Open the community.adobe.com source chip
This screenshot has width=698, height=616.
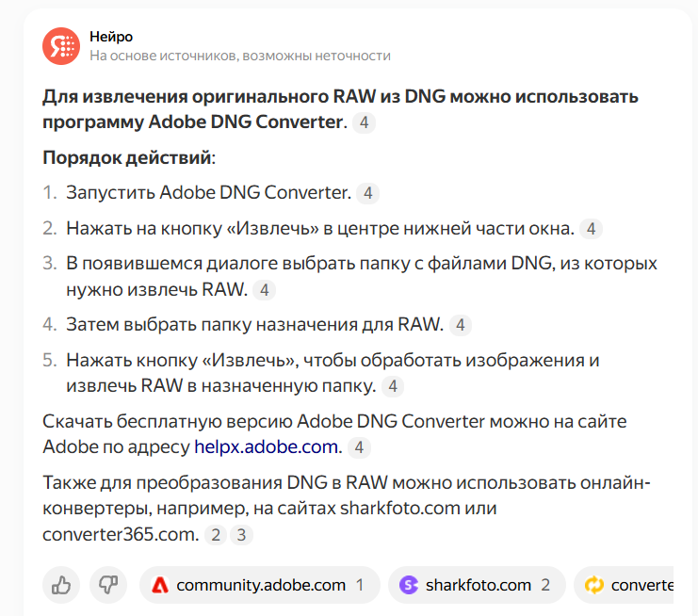(260, 584)
